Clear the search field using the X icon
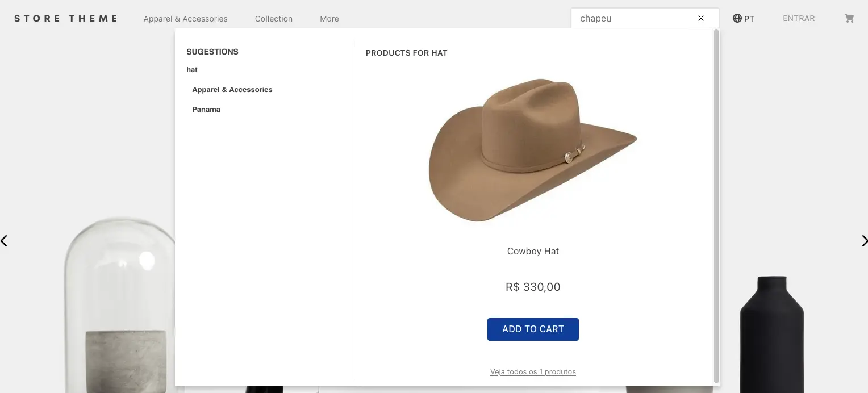868x393 pixels. [x=700, y=18]
